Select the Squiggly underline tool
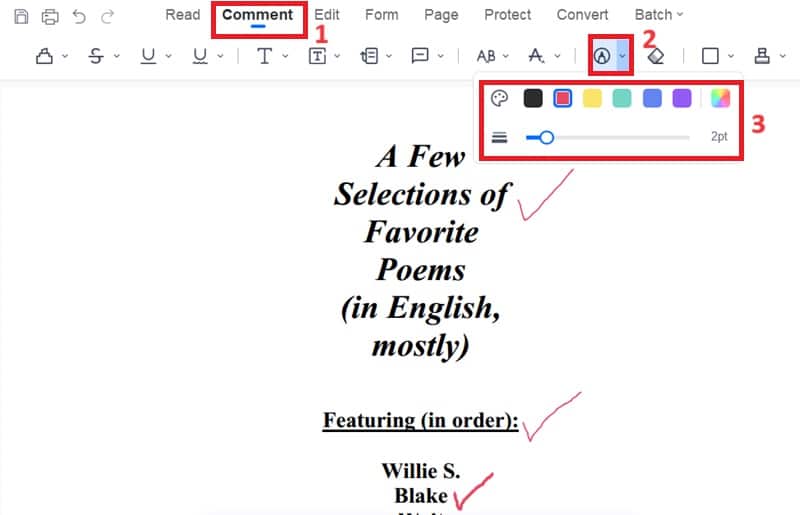The image size is (800, 515). 200,56
